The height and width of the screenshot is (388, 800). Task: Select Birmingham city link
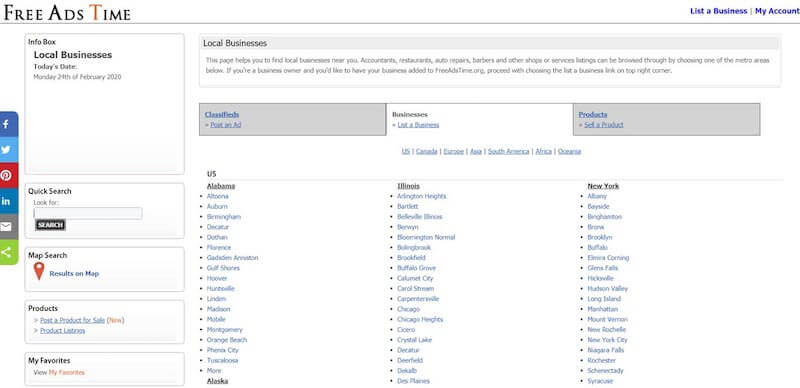(223, 216)
